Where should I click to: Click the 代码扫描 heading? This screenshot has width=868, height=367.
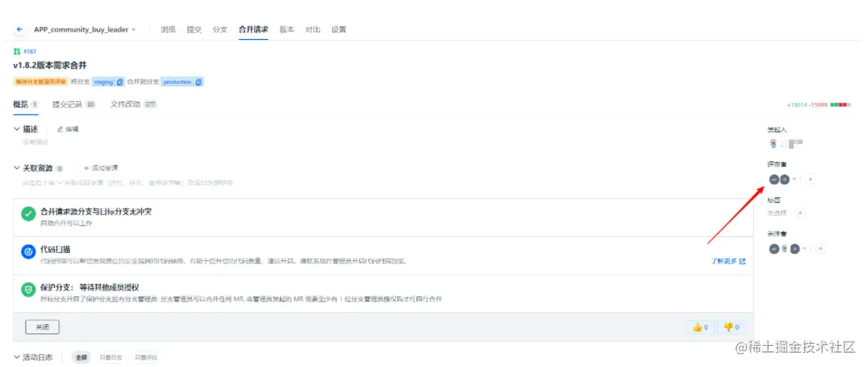point(56,249)
